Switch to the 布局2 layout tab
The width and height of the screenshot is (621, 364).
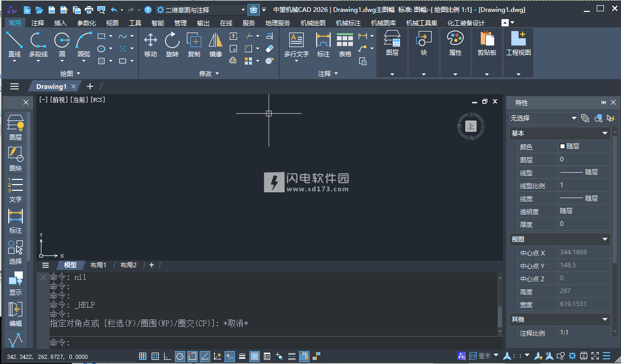coord(128,265)
